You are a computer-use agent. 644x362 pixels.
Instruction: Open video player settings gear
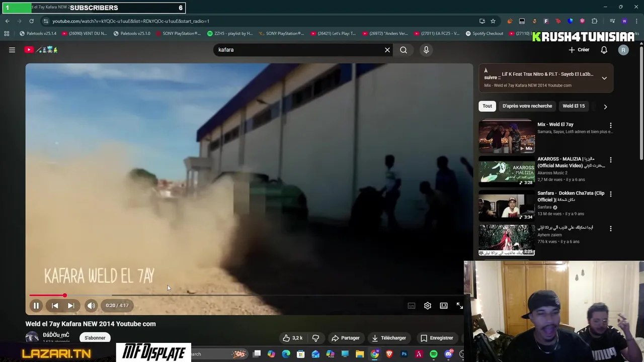tap(428, 306)
